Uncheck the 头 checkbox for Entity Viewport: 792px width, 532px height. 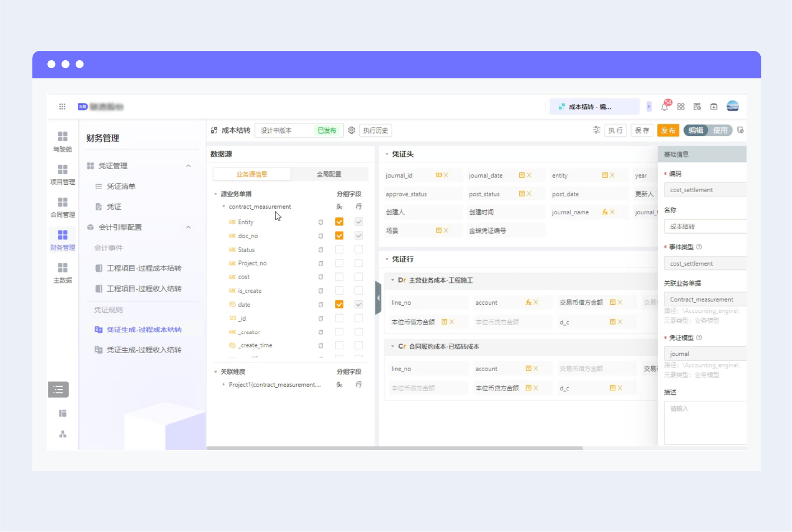339,222
